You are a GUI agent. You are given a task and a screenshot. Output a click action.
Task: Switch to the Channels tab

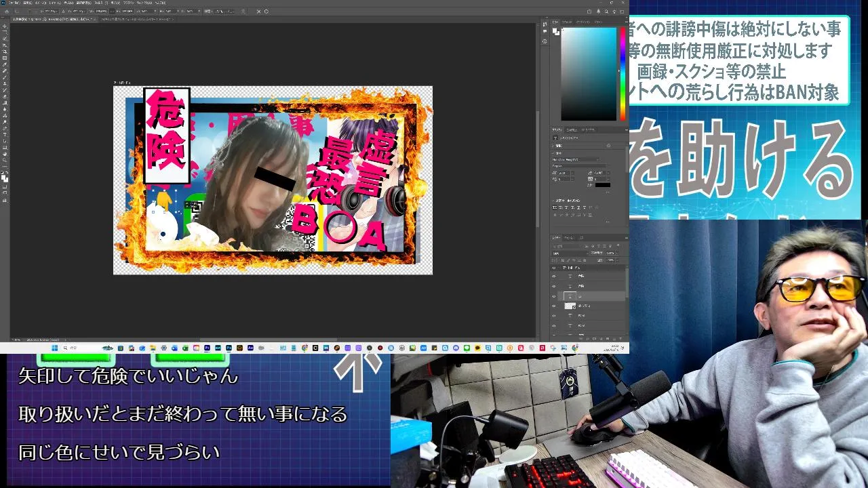pyautogui.click(x=569, y=237)
